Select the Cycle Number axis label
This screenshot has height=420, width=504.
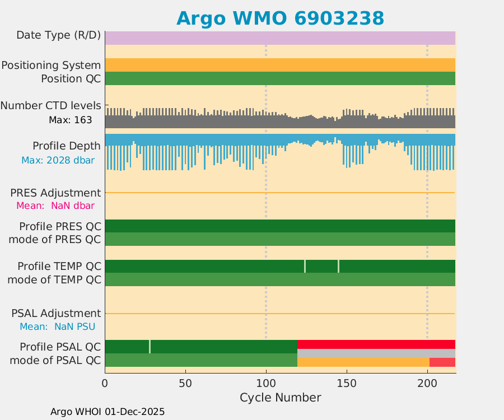[x=280, y=398]
